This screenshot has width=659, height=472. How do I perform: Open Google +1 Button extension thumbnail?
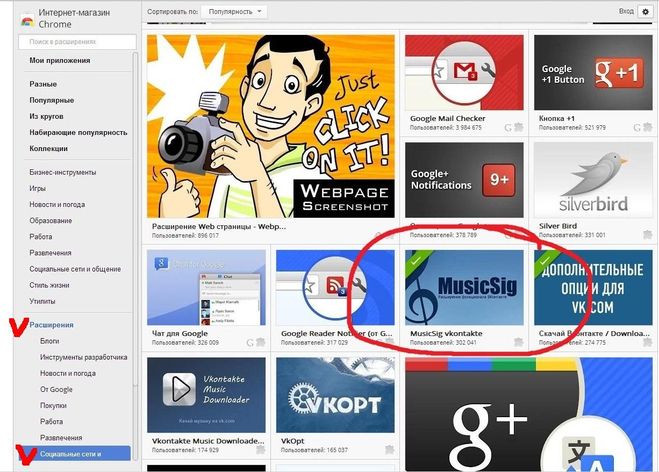[593, 72]
